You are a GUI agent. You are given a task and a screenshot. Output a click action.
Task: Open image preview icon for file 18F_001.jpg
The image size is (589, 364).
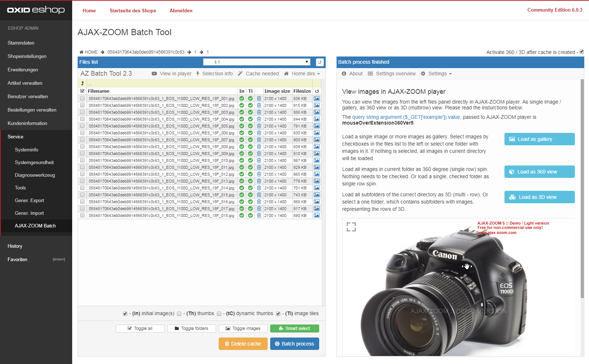317,99
